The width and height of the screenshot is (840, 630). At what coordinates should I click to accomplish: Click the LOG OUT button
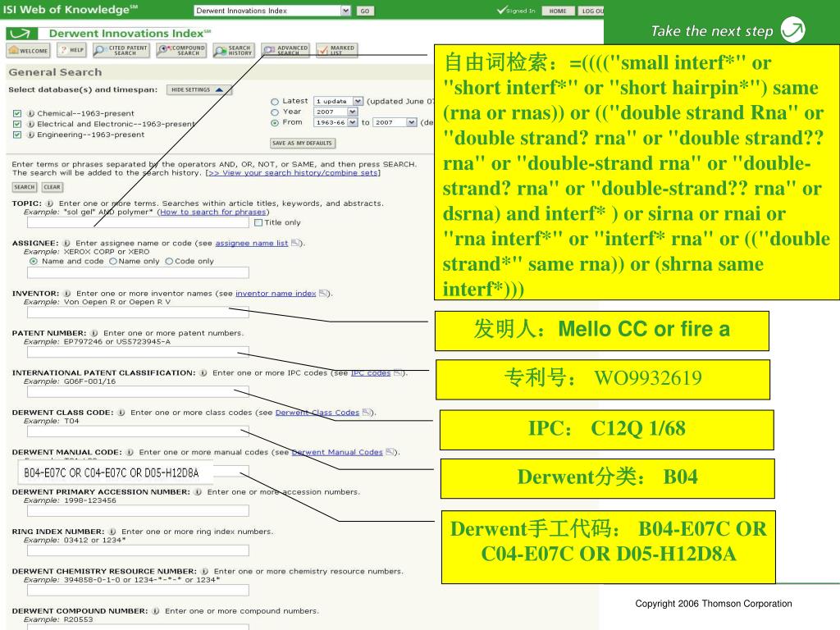591,11
